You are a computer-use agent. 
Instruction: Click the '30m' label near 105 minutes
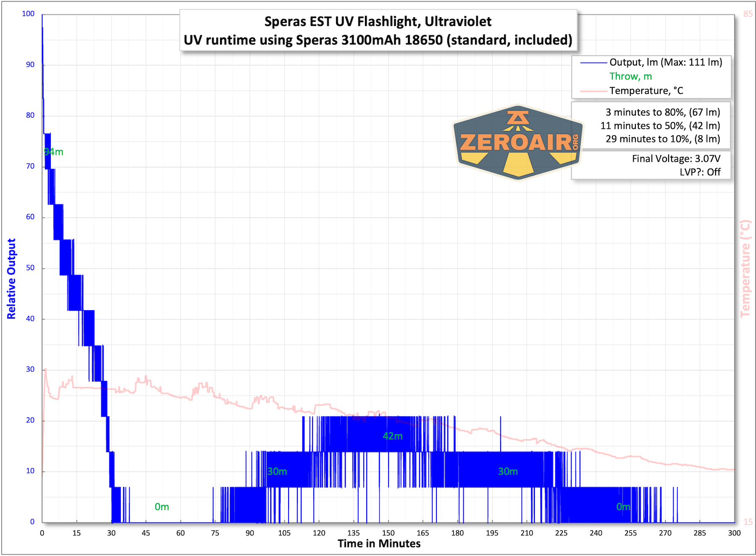(x=277, y=472)
